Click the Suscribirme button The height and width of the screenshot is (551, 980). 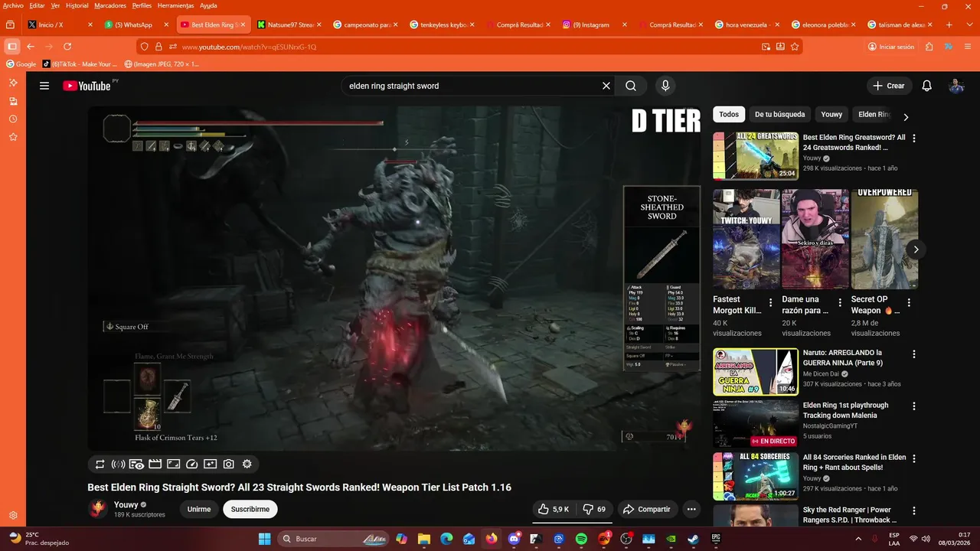pyautogui.click(x=250, y=509)
